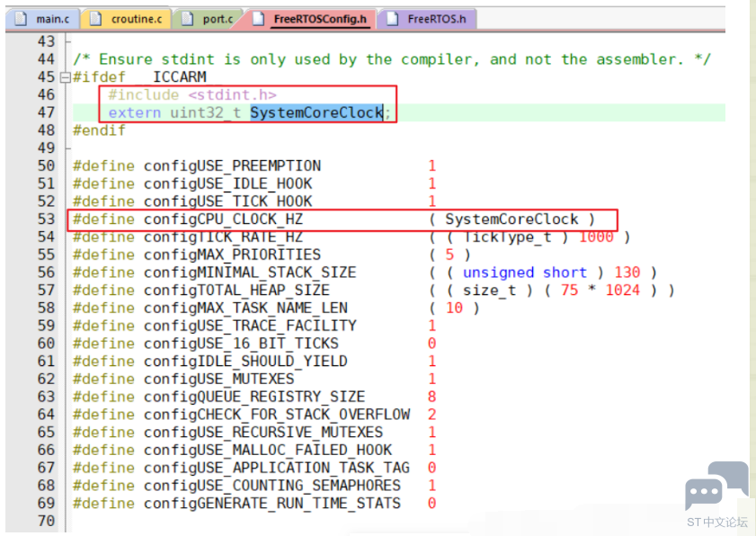Place cursor on the SystemCoreClock highlighted word
This screenshot has width=756, height=536.
pyautogui.click(x=316, y=112)
